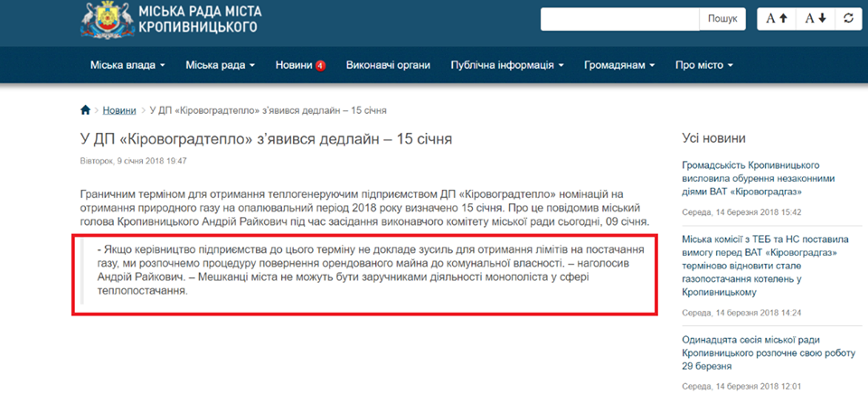Open the site title Міська рада міста Кропивницького
The height and width of the screenshot is (394, 868).
point(200,19)
